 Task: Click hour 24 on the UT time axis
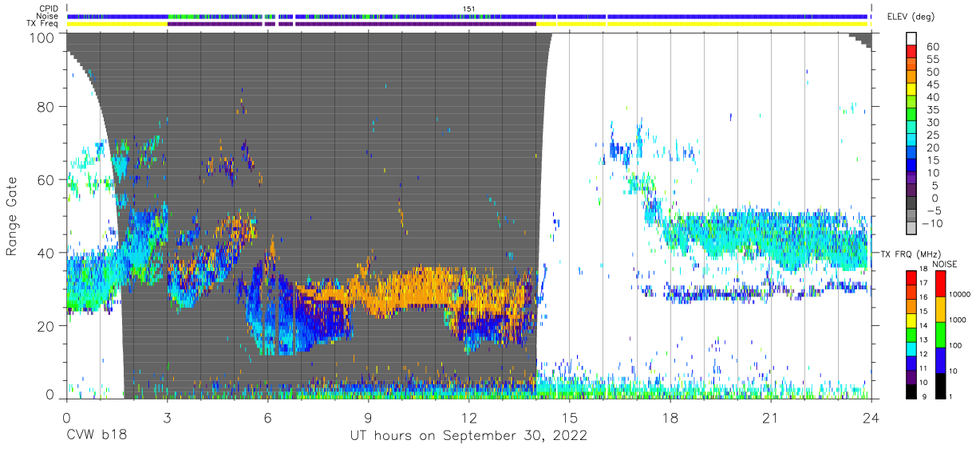tap(871, 418)
